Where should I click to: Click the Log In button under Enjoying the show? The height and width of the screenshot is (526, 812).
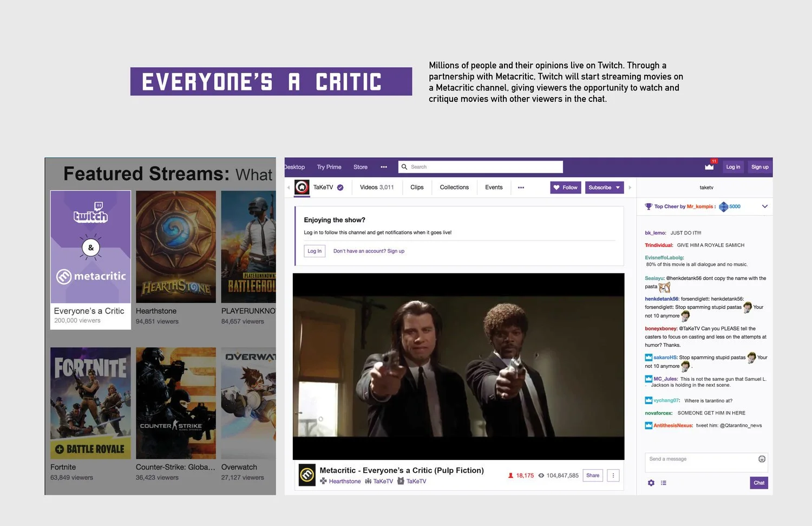314,251
